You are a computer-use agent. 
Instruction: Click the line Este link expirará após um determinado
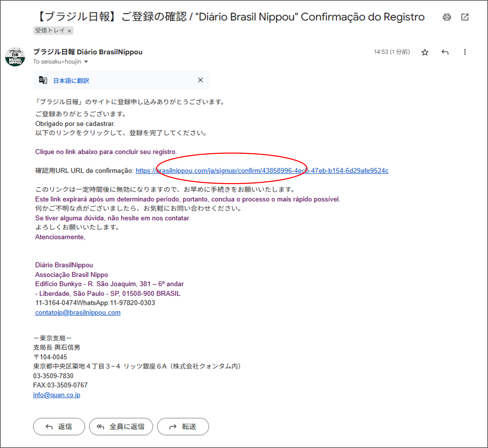pos(188,199)
